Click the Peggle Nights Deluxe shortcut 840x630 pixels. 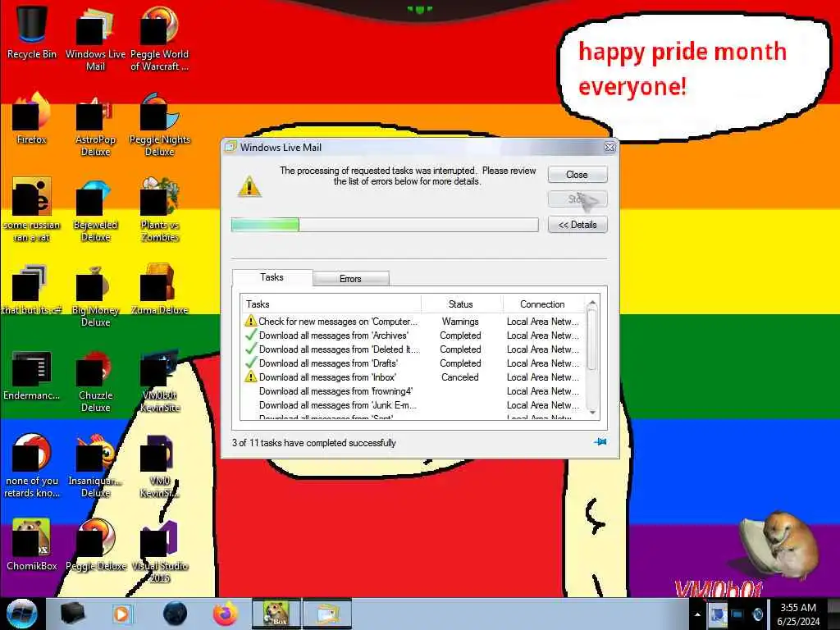pyautogui.click(x=159, y=125)
